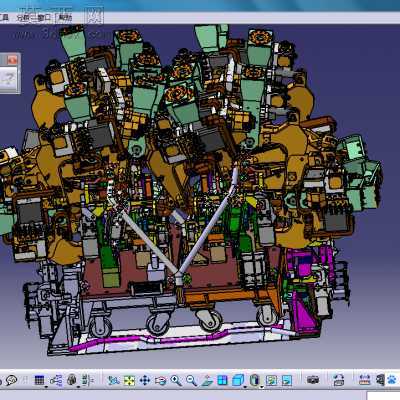Click the printer-like icon right of camera
The height and width of the screenshot is (400, 400).
point(338,380)
